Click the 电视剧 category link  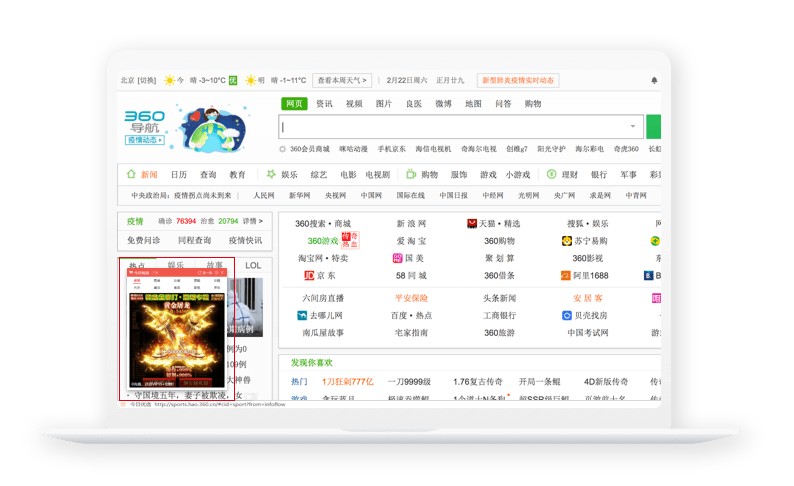378,175
